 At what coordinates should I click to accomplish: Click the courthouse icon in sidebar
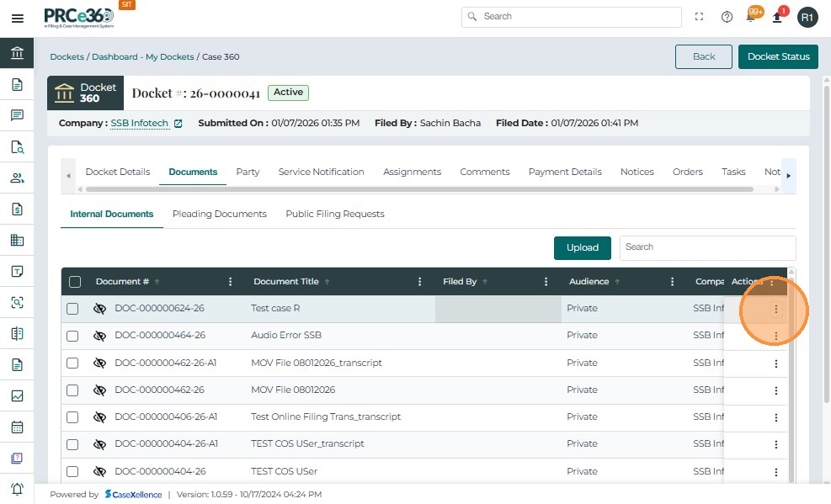pos(17,54)
